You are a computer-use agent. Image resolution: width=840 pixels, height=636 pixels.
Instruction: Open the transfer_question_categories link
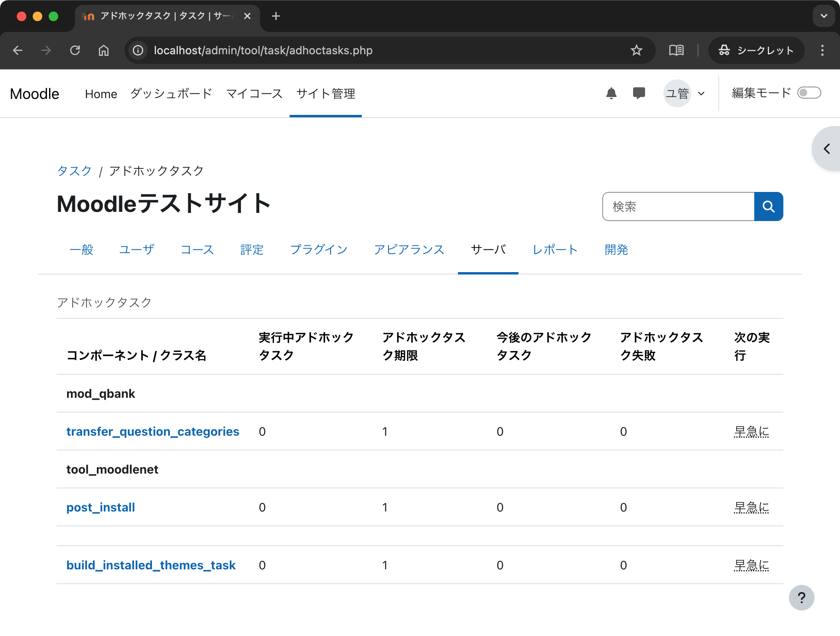click(152, 431)
